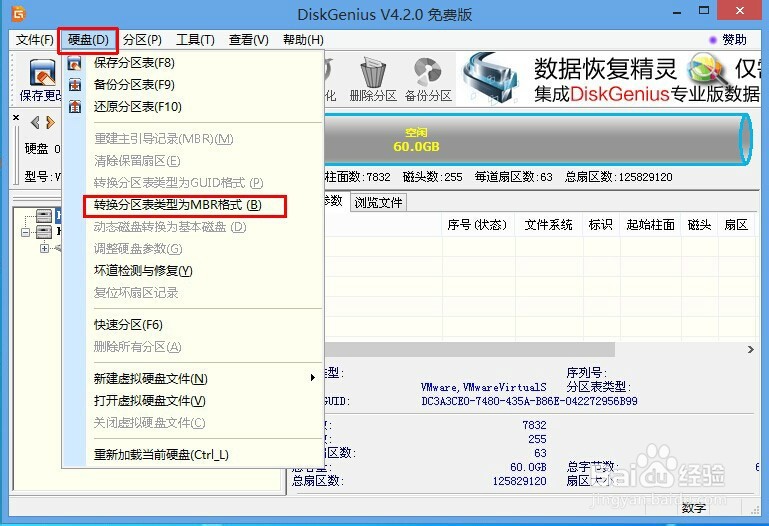Close the 硬盘(D) menu

tap(88, 40)
